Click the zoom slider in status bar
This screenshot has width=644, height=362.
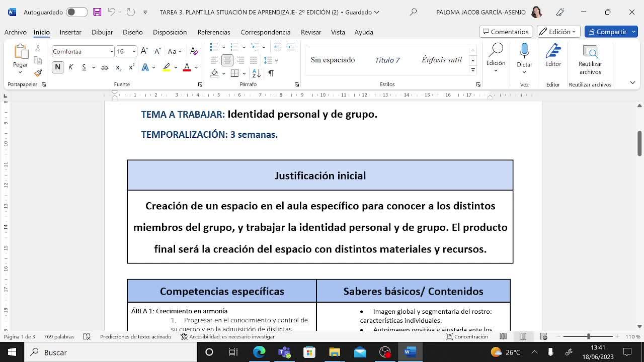(588, 336)
